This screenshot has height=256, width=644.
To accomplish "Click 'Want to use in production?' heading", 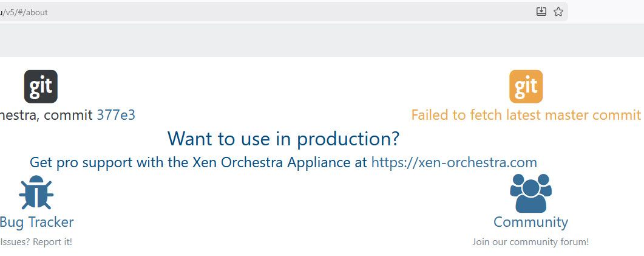I will pyautogui.click(x=283, y=138).
